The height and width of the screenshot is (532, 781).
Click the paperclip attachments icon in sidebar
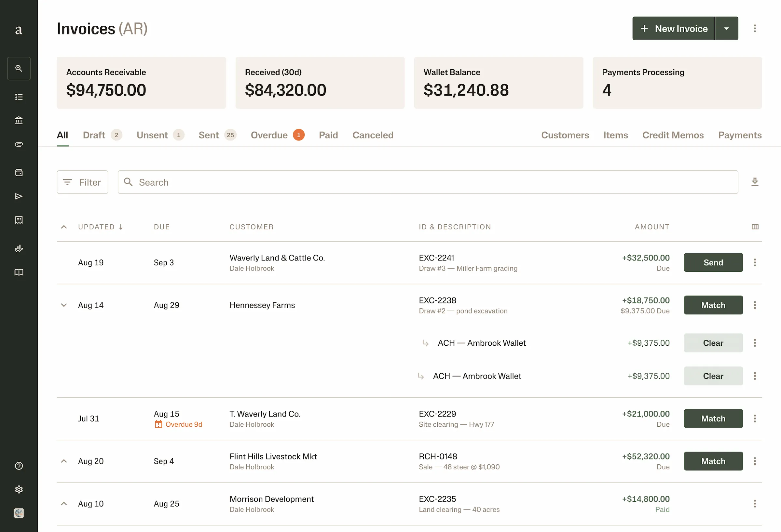(19, 144)
